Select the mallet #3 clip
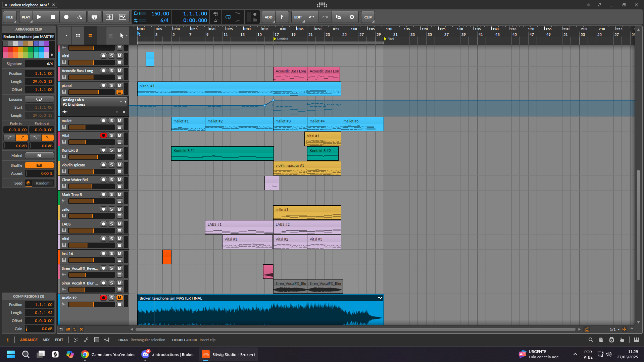Image resolution: width=644 pixels, height=362 pixels. pyautogui.click(x=290, y=124)
